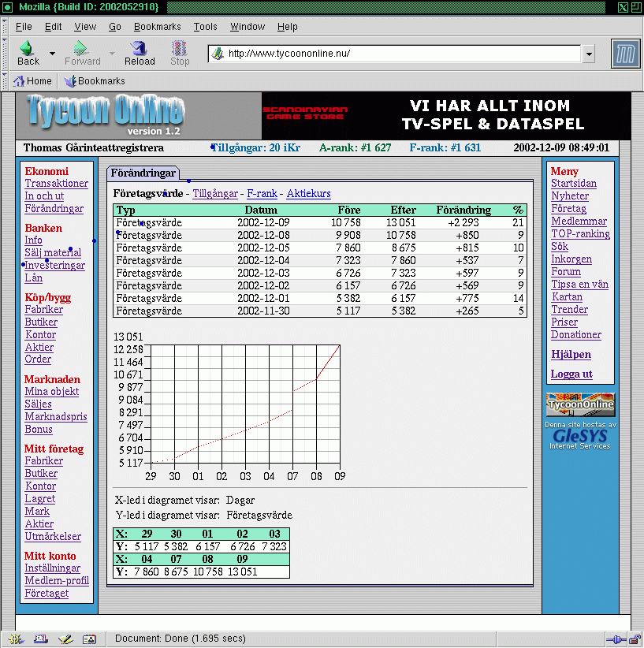Click the Stop loading icon
The width and height of the screenshot is (644, 648).
pos(180,48)
